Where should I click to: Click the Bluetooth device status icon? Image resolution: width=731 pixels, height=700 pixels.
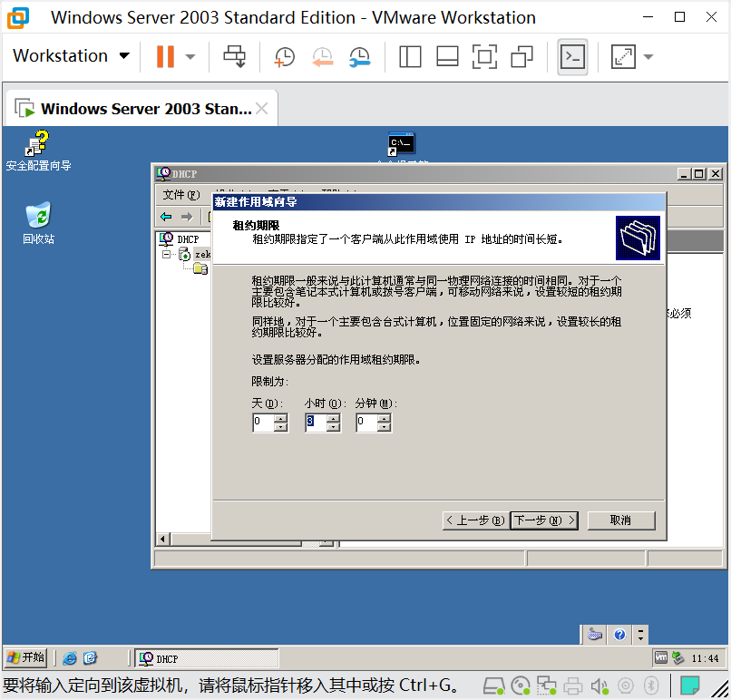(x=651, y=686)
